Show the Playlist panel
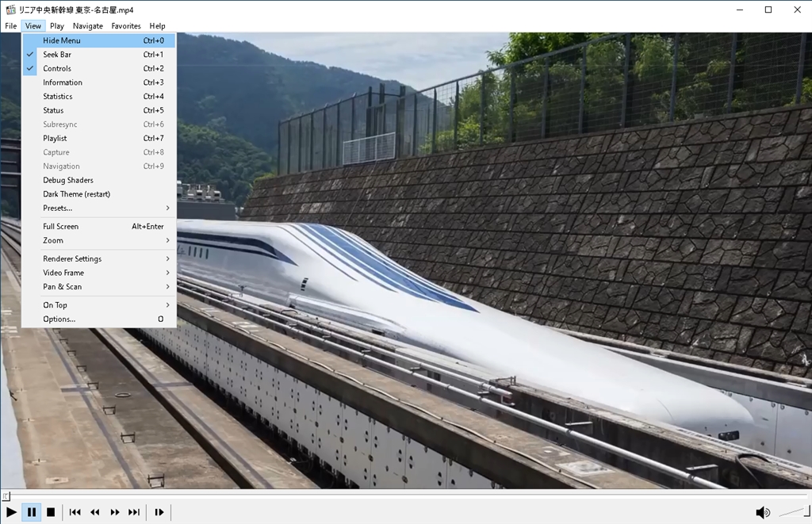Viewport: 812px width, 524px height. (x=99, y=138)
